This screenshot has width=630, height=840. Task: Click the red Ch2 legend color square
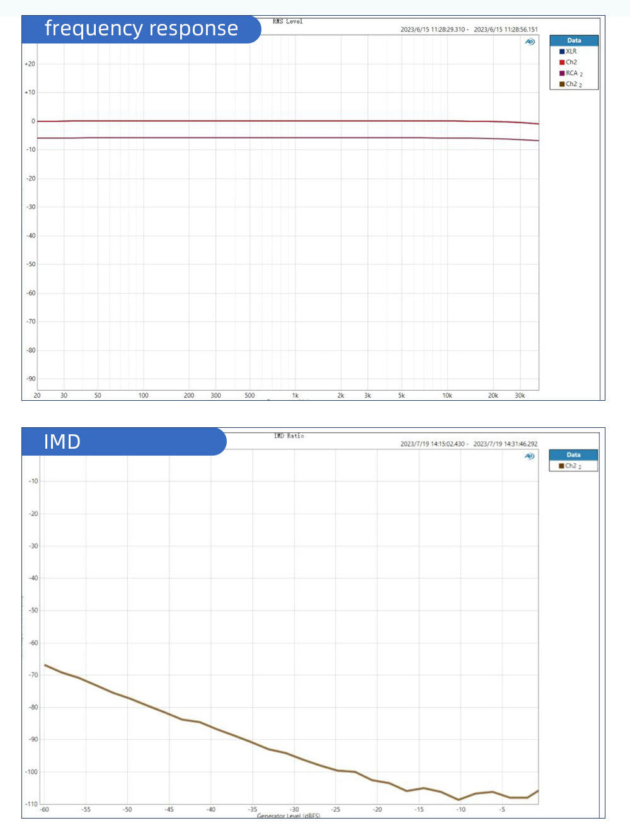[561, 62]
